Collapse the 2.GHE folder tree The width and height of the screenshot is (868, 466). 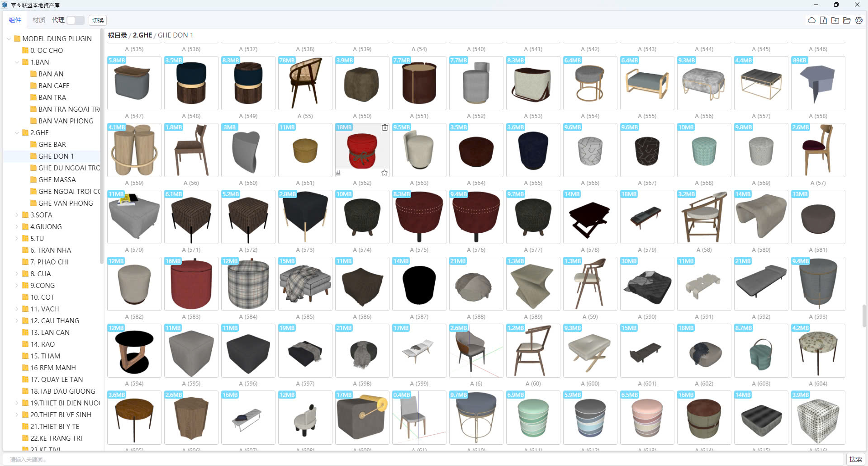(17, 133)
